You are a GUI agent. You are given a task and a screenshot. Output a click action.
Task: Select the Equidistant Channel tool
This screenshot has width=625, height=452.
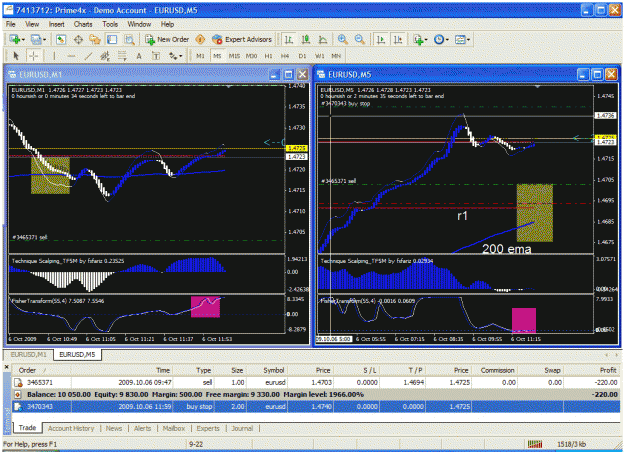tap(105, 56)
